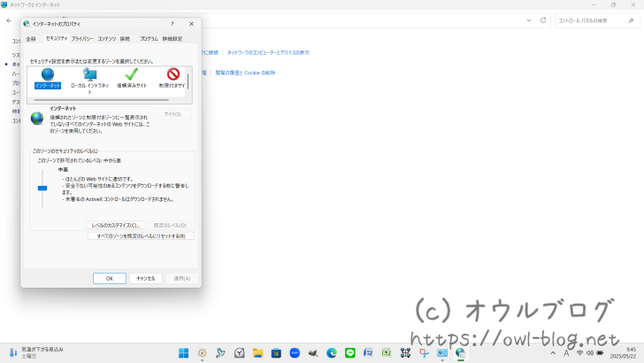Screen dimensions: 644x363
Task: Click the address bar refresh icon
Action: [x=543, y=19]
